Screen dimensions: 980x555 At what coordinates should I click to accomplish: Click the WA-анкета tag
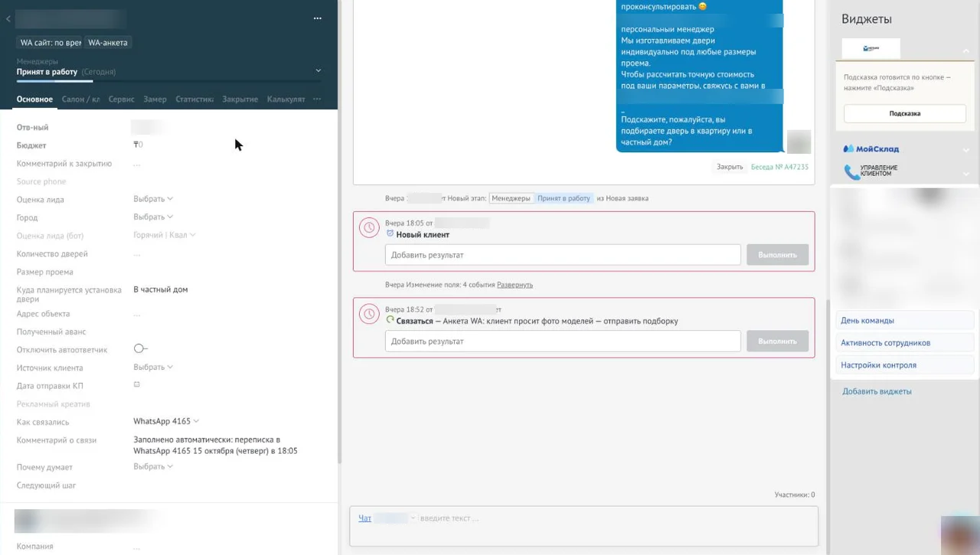click(108, 43)
